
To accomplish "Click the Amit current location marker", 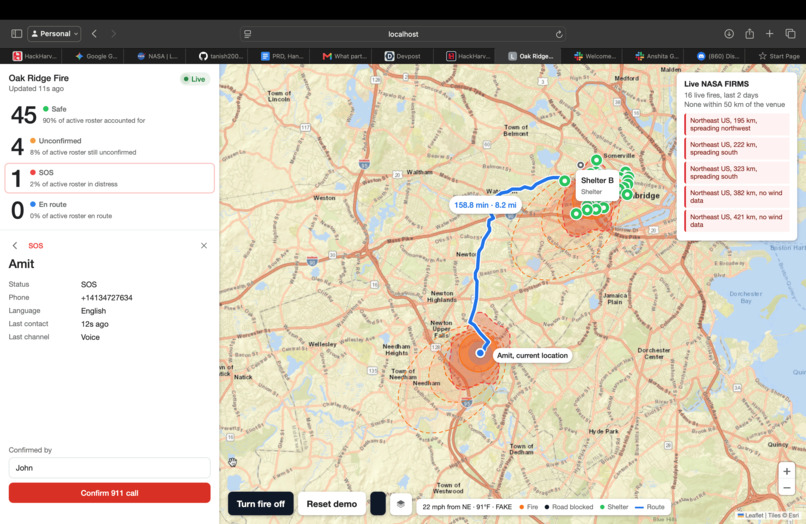I will point(480,353).
